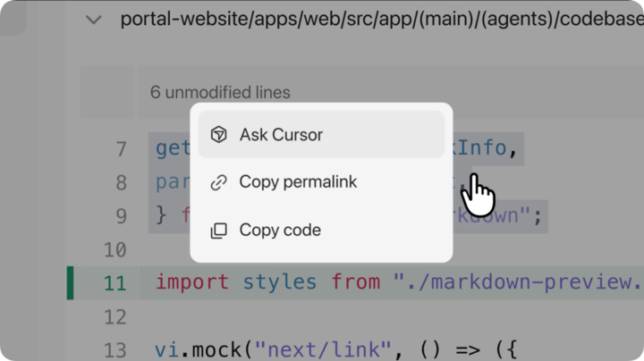Click the vi.mock next/link code line
The height and width of the screenshot is (361, 644).
[x=335, y=350]
